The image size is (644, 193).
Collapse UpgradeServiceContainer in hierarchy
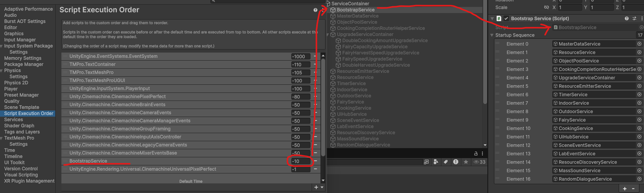pos(328,35)
